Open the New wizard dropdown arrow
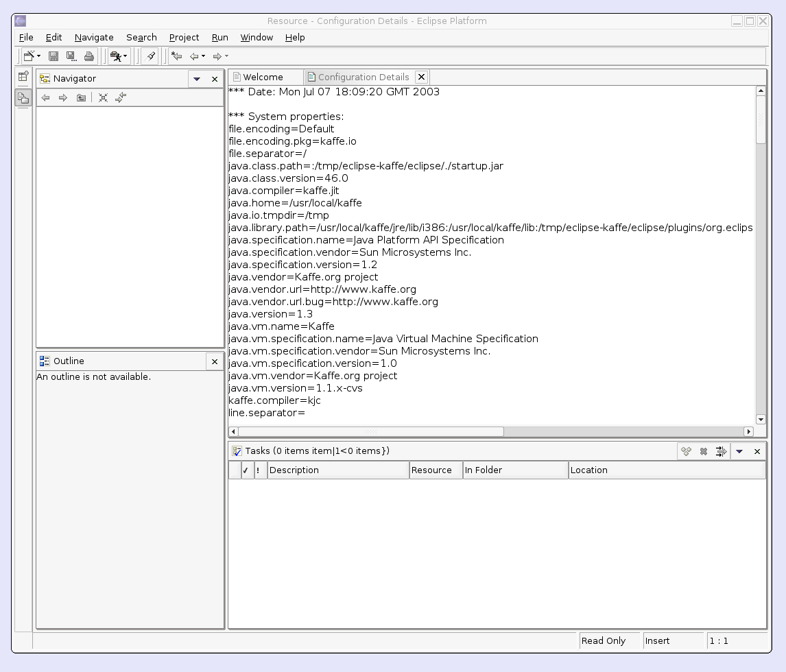 coord(39,56)
